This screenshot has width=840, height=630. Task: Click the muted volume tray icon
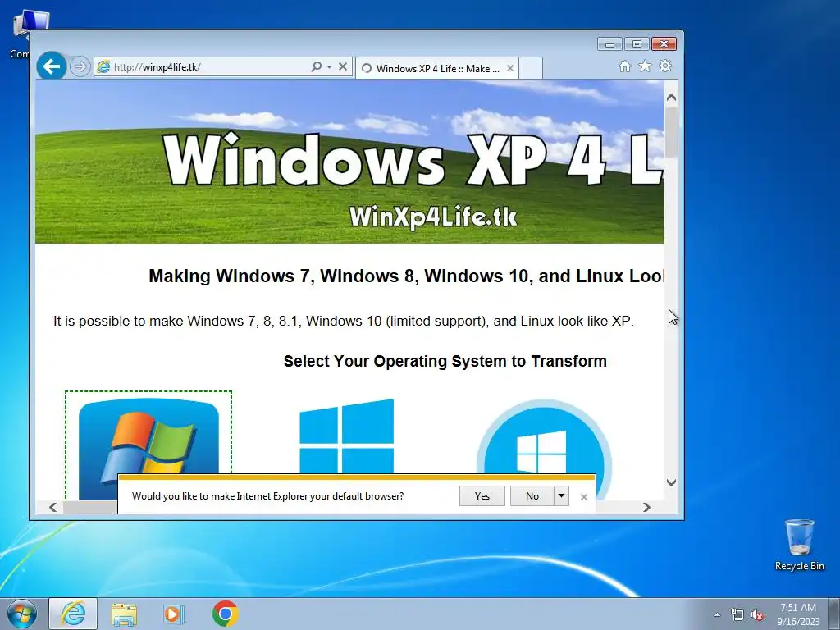[757, 614]
